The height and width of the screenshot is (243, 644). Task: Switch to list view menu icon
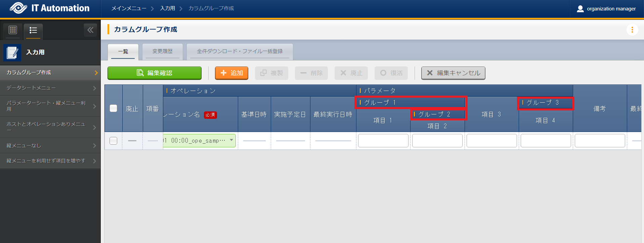[x=33, y=31]
